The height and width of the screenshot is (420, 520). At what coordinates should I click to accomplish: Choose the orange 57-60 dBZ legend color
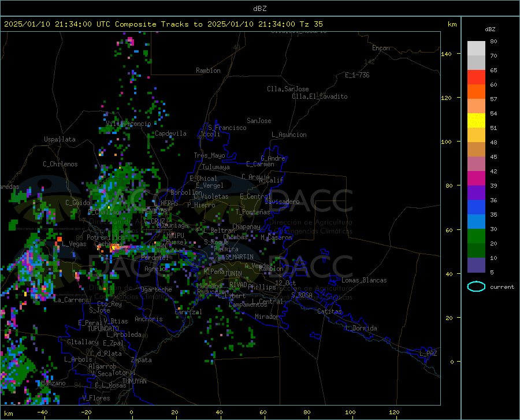476,92
